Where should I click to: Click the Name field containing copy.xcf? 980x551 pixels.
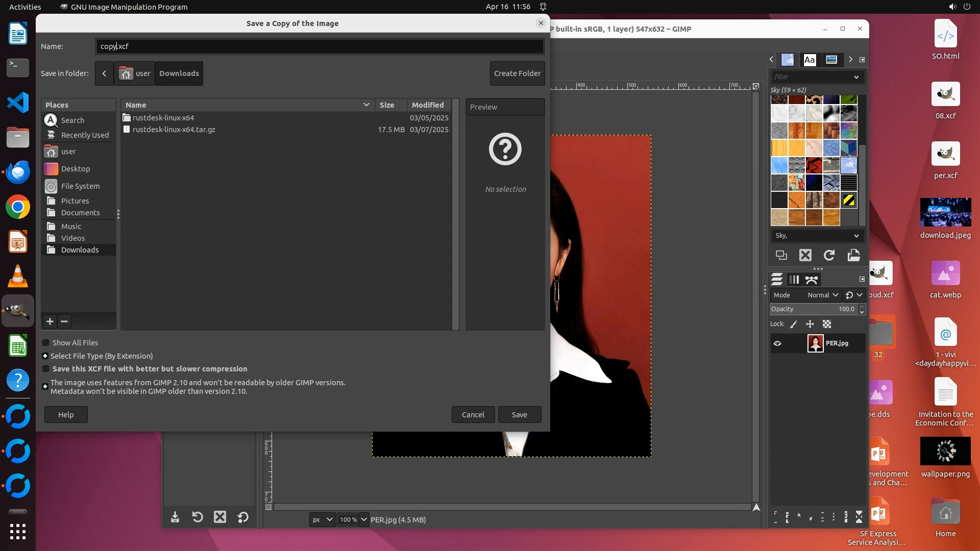pyautogui.click(x=319, y=46)
